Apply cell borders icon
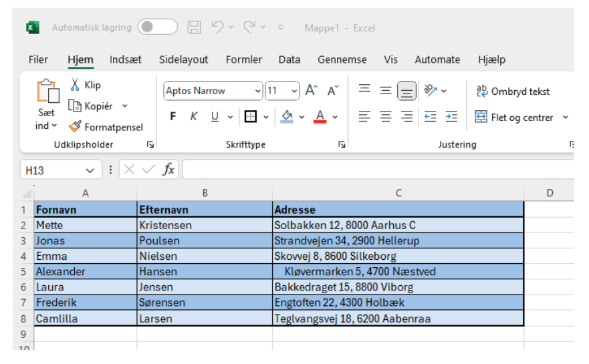 tap(250, 116)
